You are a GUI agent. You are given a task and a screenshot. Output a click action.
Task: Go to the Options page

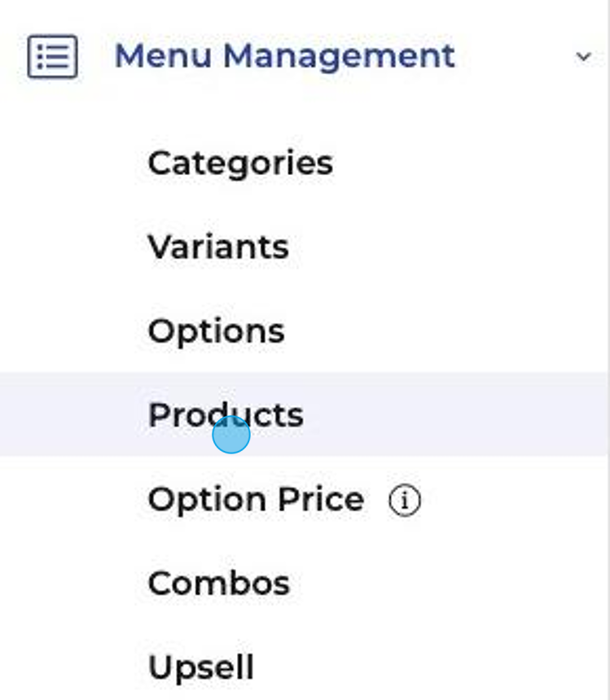click(216, 332)
